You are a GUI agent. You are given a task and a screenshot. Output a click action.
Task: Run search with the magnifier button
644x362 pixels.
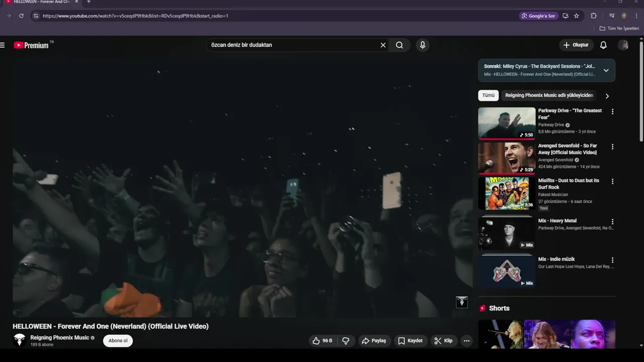click(x=399, y=45)
